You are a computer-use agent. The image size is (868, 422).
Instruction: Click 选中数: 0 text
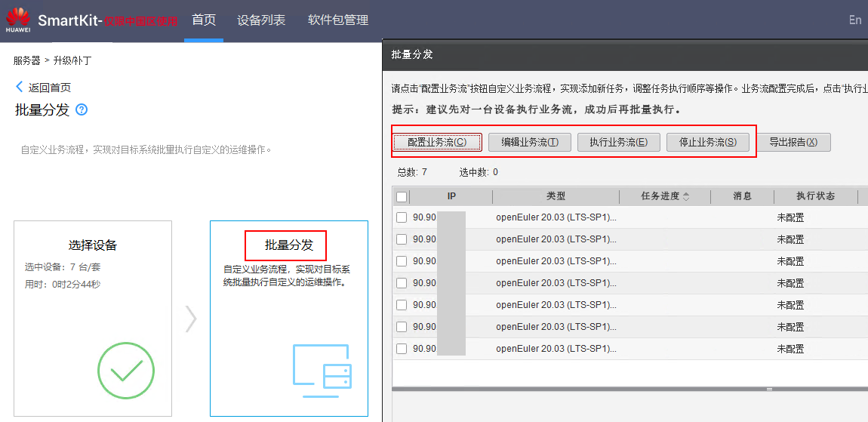pyautogui.click(x=479, y=172)
